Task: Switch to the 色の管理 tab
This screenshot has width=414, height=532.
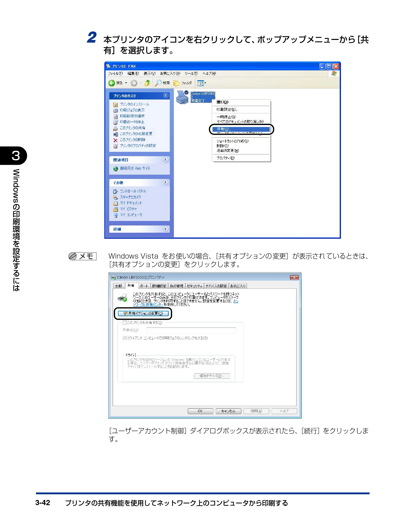Action: (177, 286)
